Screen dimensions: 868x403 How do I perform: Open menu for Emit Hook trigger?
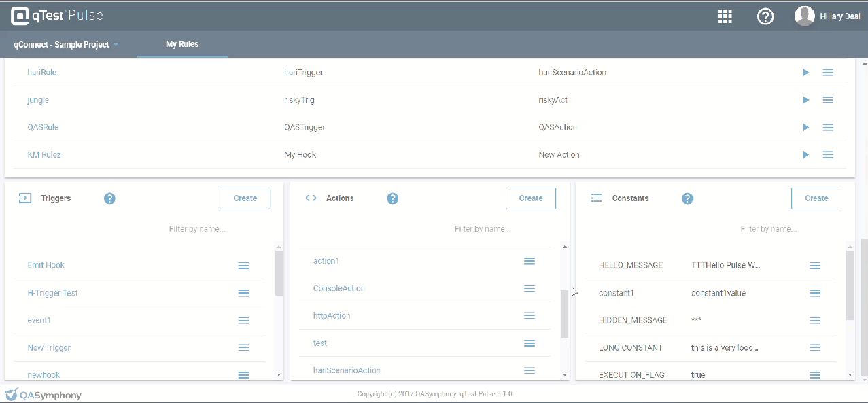point(243,265)
